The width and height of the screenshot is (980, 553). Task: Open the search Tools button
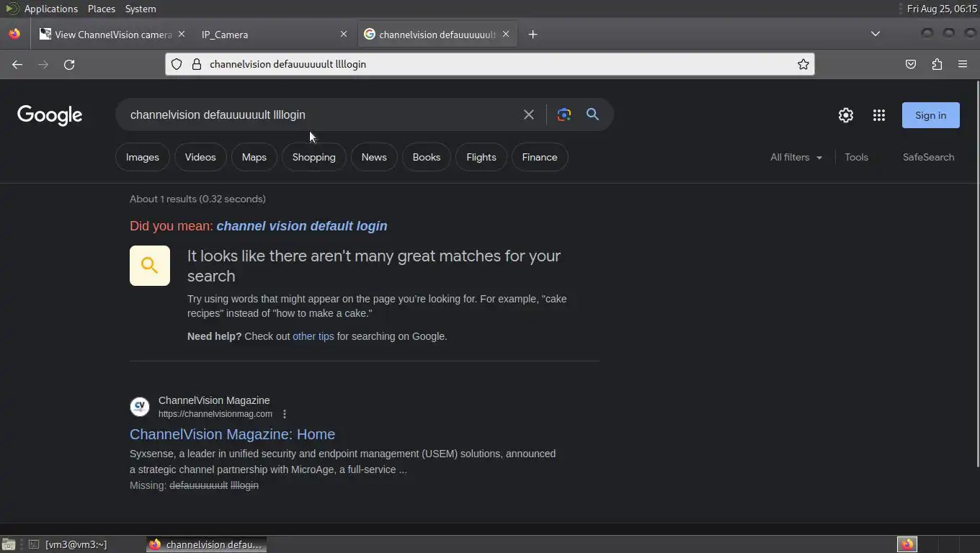click(856, 157)
